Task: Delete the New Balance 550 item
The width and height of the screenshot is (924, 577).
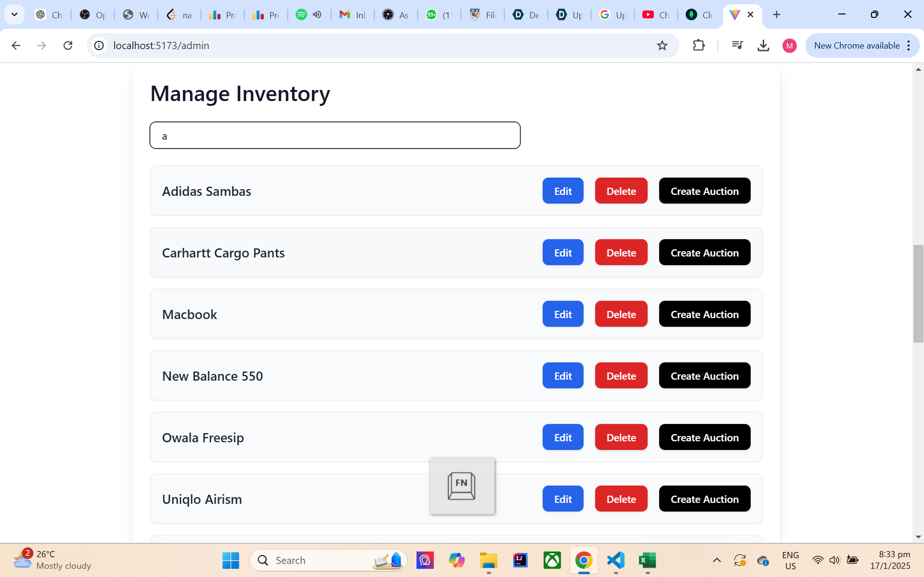Action: point(621,375)
